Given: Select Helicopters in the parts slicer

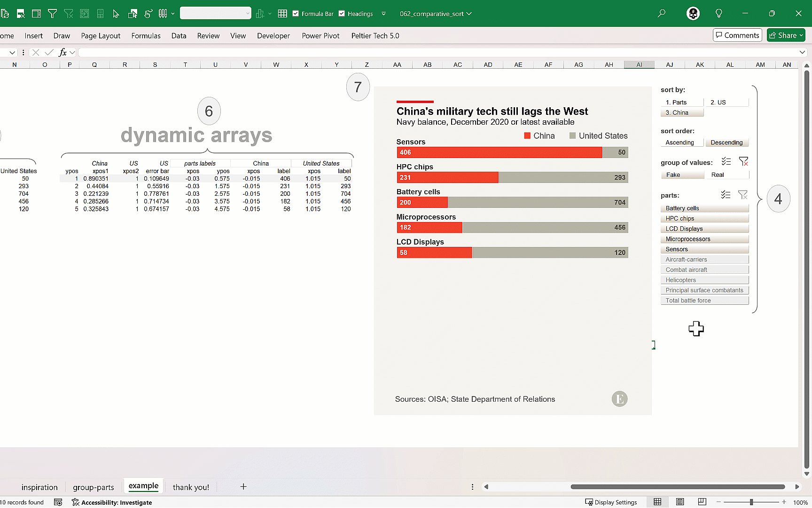Looking at the screenshot, I should click(704, 280).
